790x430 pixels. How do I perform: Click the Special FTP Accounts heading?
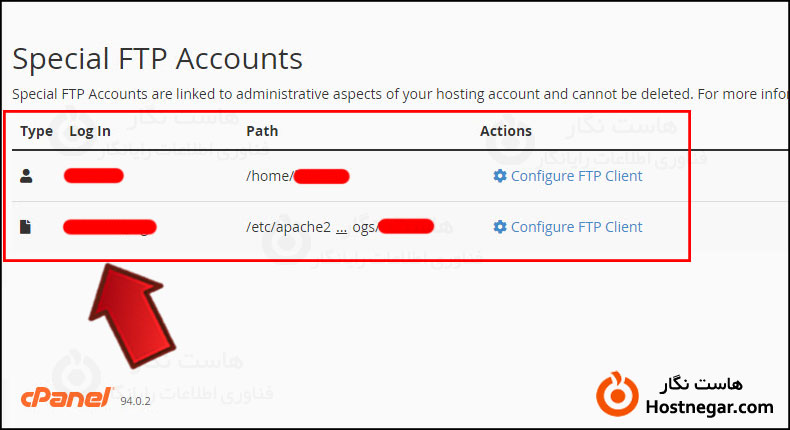pyautogui.click(x=157, y=58)
